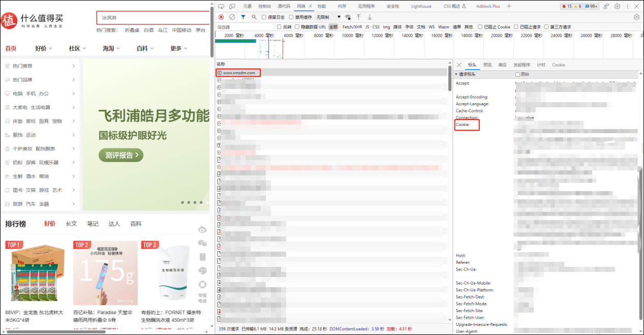644x335 pixels.
Task: Click the export HAR download icon
Action: coord(370,17)
